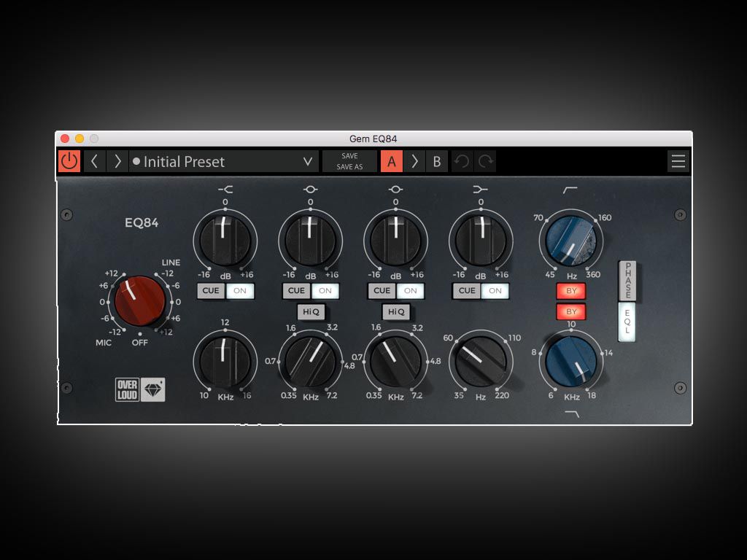The image size is (747, 560).
Task: Click the Gem diamond logo
Action: click(x=153, y=390)
